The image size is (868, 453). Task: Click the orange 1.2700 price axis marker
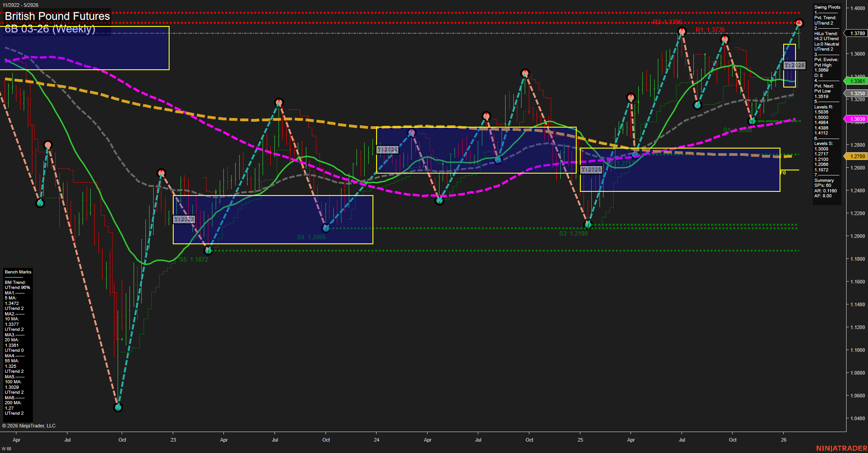pos(857,156)
